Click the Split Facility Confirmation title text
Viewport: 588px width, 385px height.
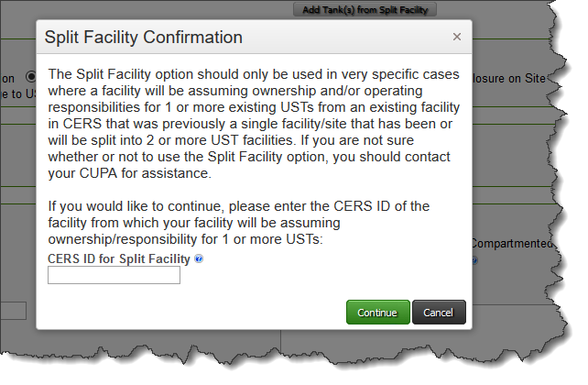[145, 38]
